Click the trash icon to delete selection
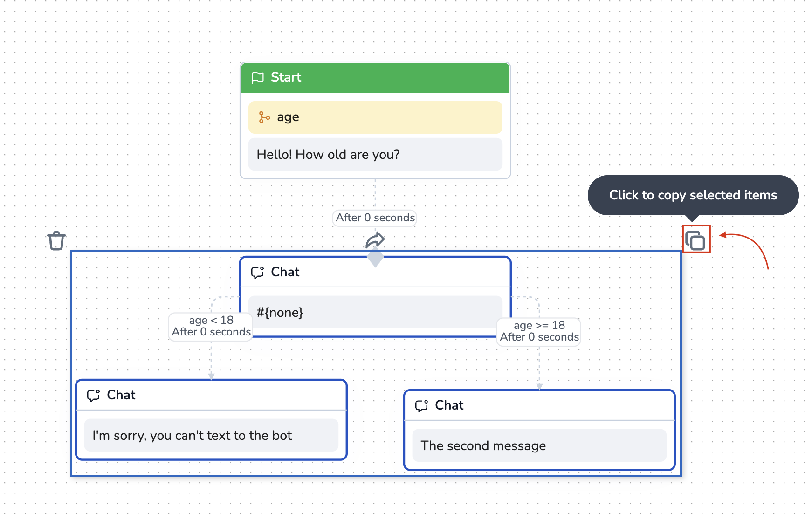This screenshot has height=520, width=812. pyautogui.click(x=56, y=240)
